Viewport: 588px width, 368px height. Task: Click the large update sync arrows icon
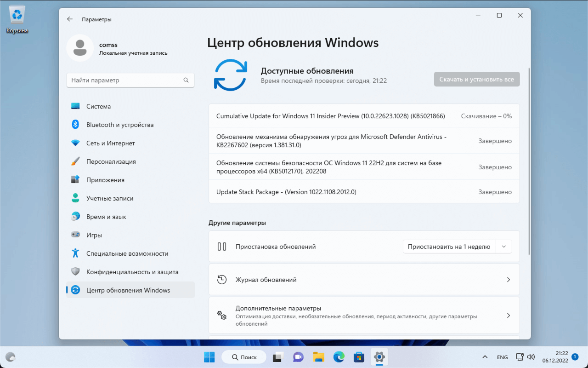(x=231, y=75)
